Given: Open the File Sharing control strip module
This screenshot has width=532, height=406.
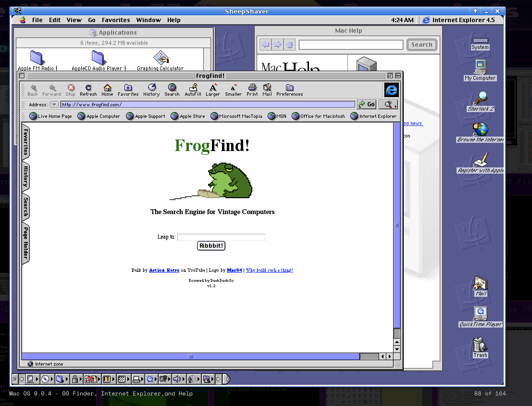Looking at the screenshot, I should coord(62,379).
